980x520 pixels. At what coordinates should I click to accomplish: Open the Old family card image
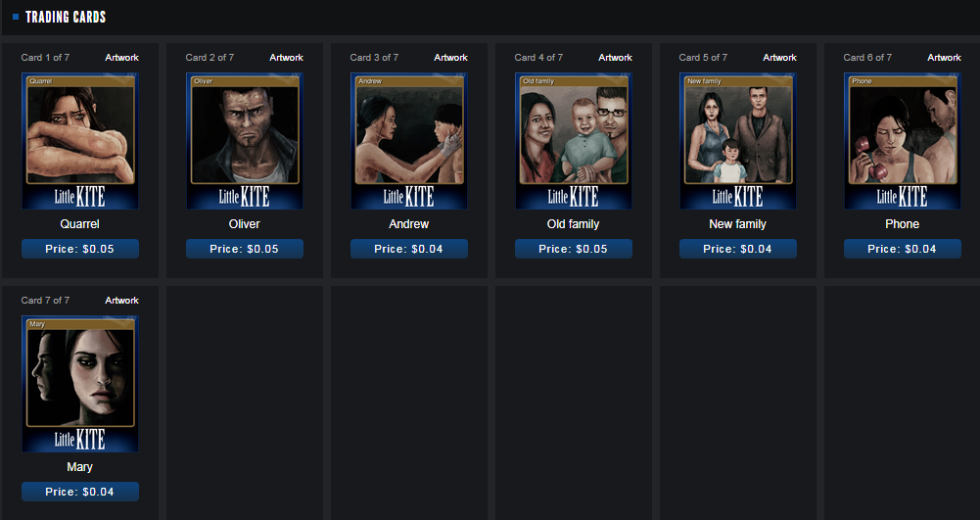coord(573,141)
